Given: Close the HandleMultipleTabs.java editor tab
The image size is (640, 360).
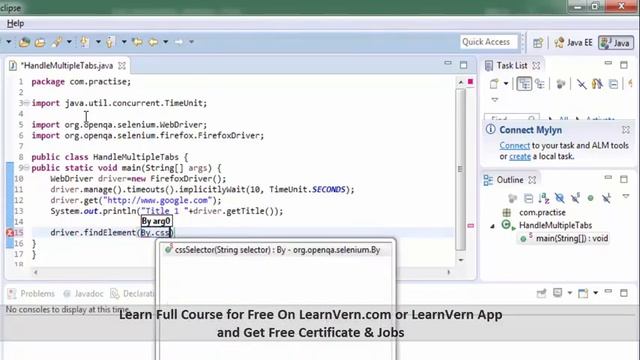Looking at the screenshot, I should click(122, 65).
